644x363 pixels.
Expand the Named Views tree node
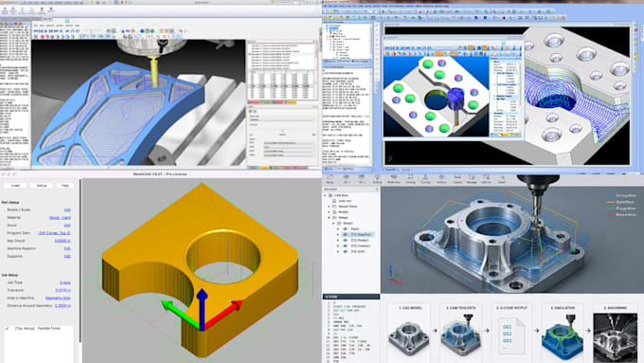(x=329, y=207)
